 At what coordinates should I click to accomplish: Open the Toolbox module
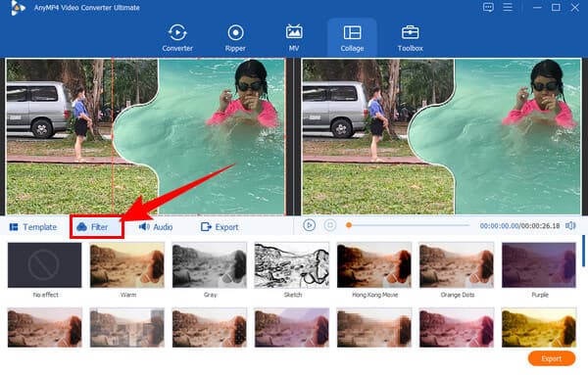(x=411, y=38)
